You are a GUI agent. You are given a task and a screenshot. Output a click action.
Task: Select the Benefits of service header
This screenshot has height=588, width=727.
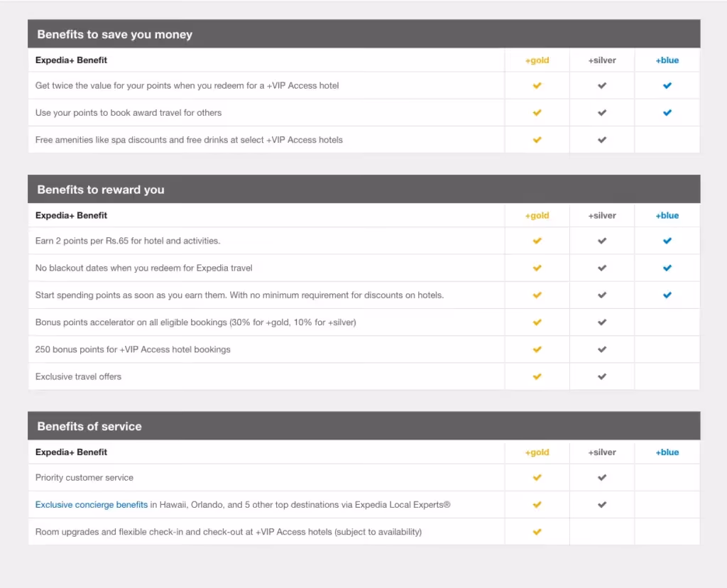click(x=364, y=425)
